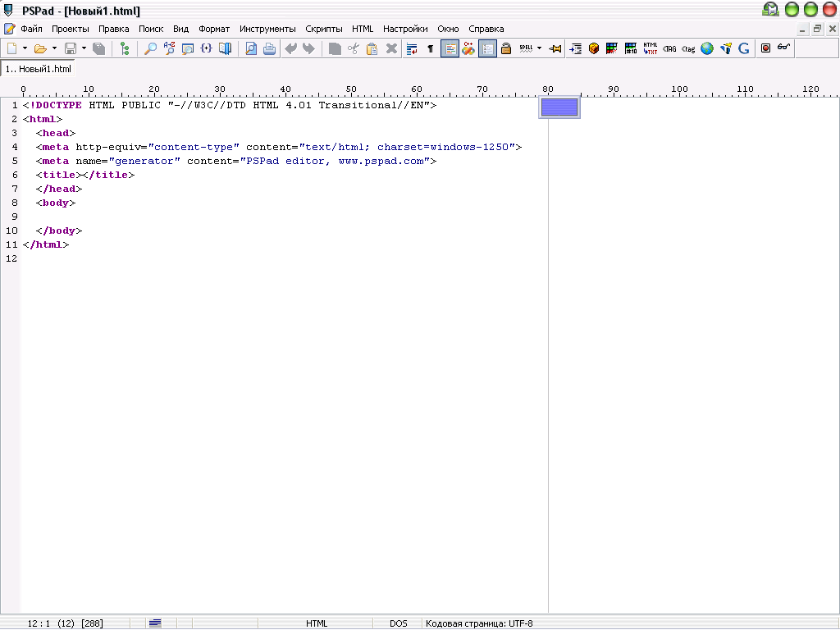The image size is (840, 630).
Task: Click the Find magnifier icon
Action: point(151,48)
